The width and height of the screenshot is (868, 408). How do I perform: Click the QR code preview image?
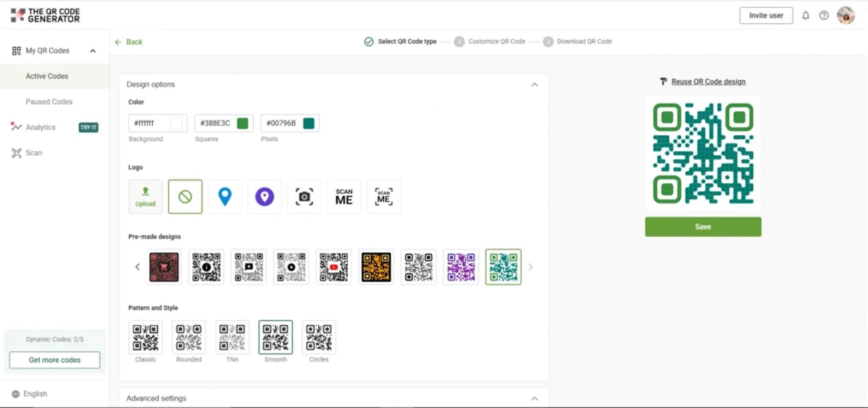pyautogui.click(x=703, y=153)
